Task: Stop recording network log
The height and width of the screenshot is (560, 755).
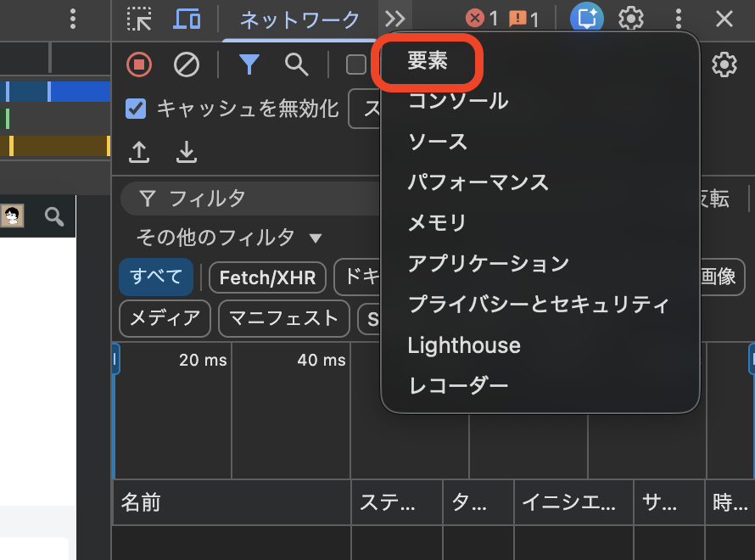Action: (x=138, y=64)
